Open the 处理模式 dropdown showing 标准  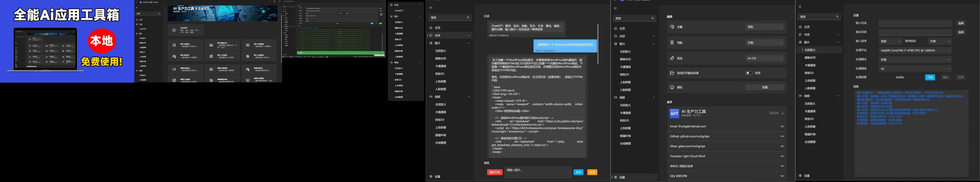tap(915, 59)
